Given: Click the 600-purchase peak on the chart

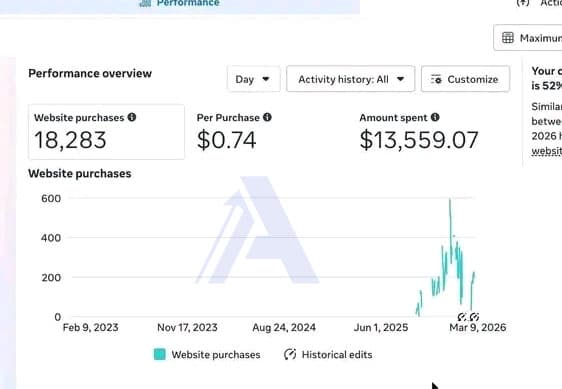Looking at the screenshot, I should (x=450, y=199).
